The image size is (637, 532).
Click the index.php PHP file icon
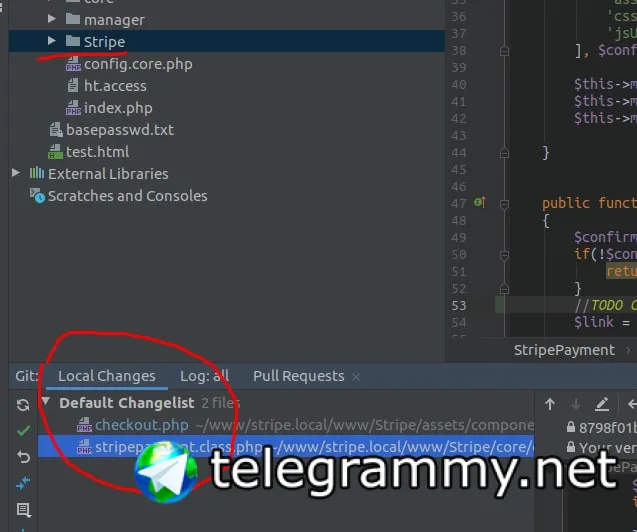[73, 108]
